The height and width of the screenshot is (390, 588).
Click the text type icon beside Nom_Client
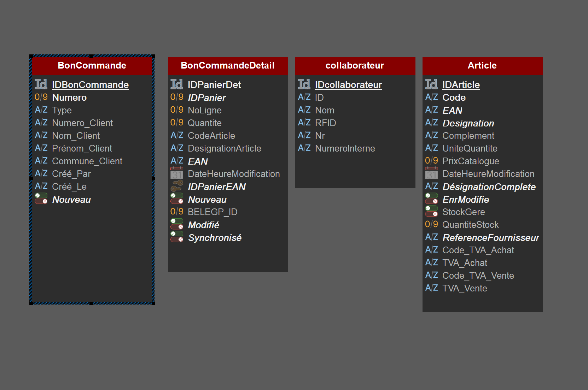(x=41, y=135)
